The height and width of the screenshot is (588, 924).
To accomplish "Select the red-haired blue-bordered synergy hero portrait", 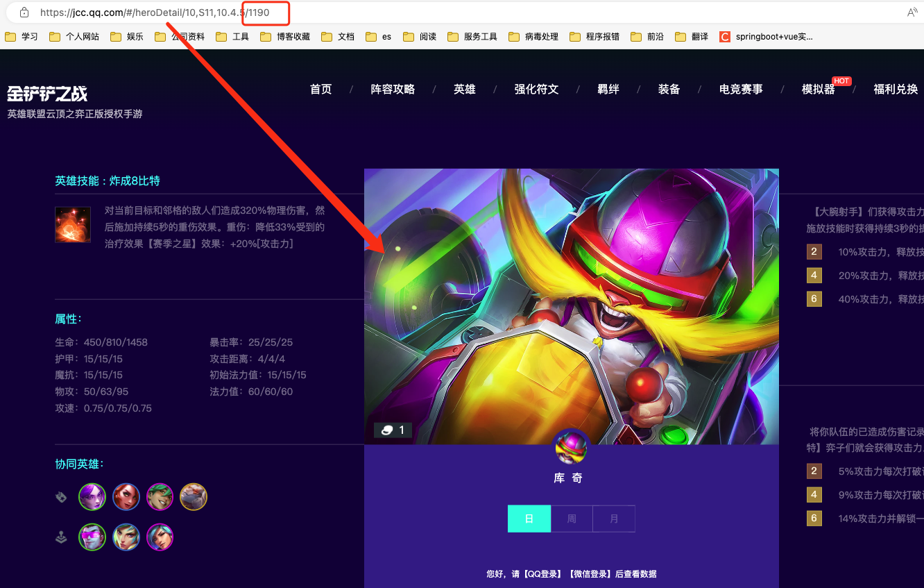I will pyautogui.click(x=126, y=496).
